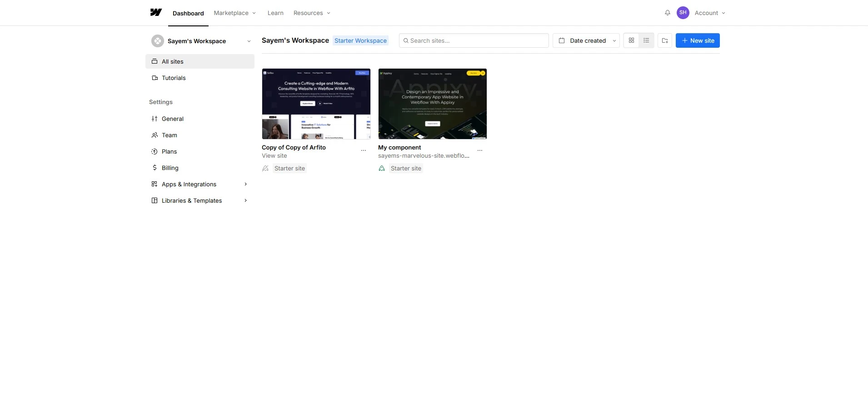Open Billing settings
Screen dimensions: 868x414
pyautogui.click(x=200, y=168)
